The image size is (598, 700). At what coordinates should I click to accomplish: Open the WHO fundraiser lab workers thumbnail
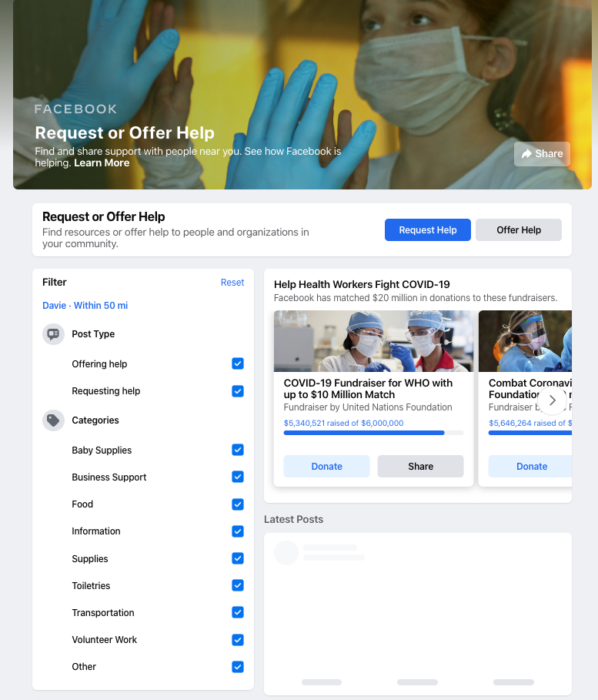(373, 341)
